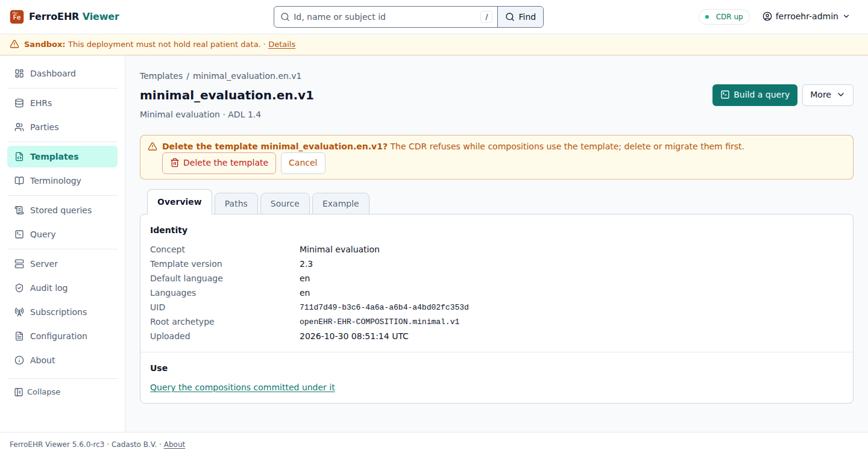Click the About info icon in sidebar
This screenshot has width=868, height=456.
[19, 360]
